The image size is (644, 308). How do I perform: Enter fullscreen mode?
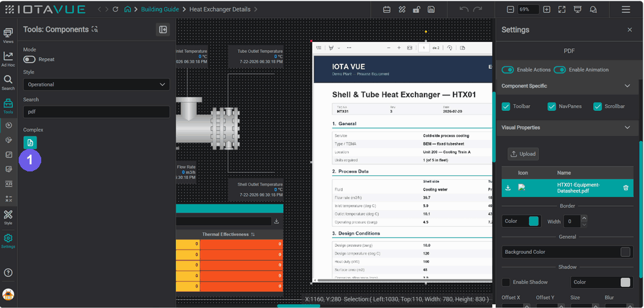(562, 10)
